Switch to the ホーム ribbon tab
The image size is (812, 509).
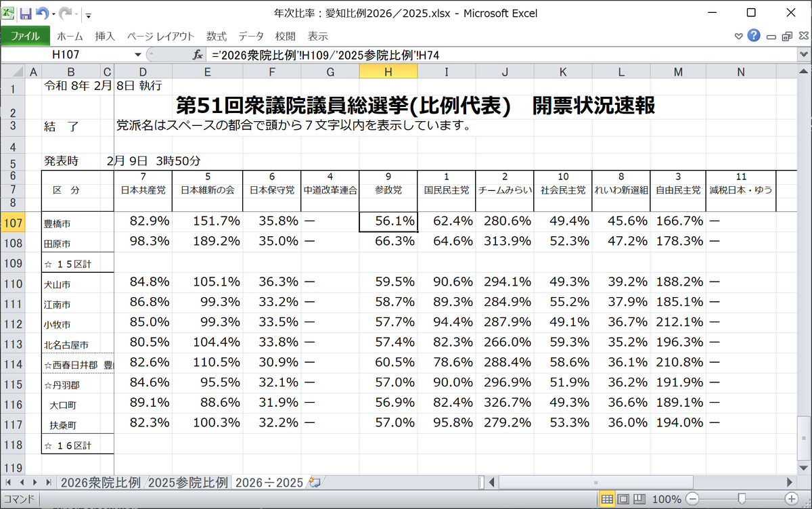[70, 36]
